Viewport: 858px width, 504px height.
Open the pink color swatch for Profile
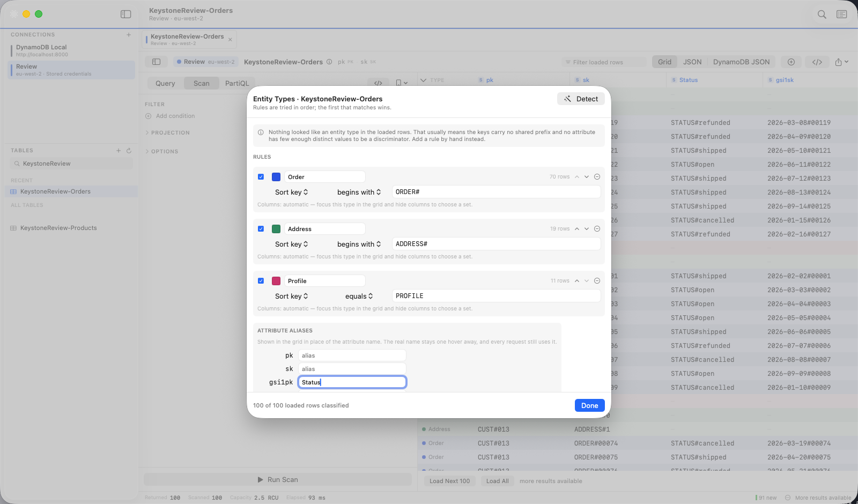276,281
